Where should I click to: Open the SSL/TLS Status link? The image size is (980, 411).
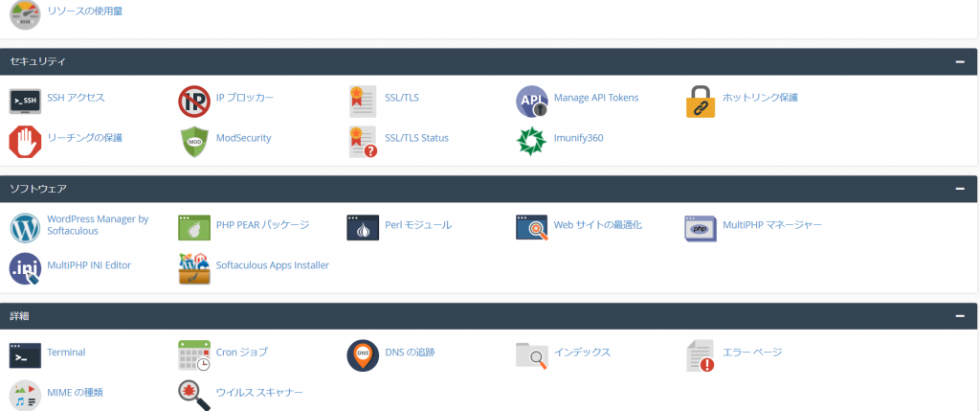(416, 138)
